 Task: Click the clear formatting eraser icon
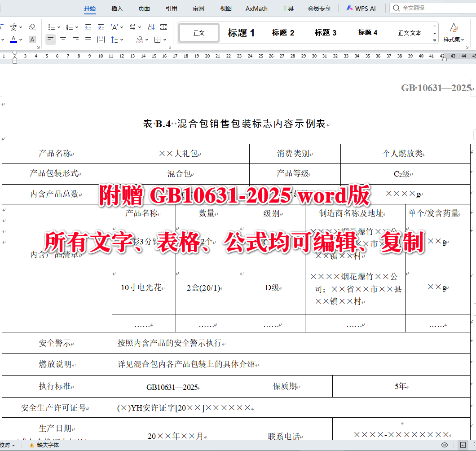[32, 27]
